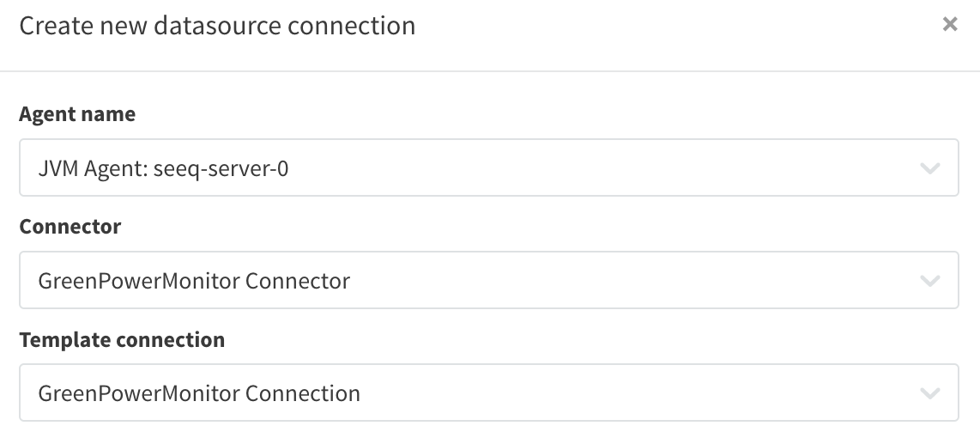The width and height of the screenshot is (980, 438).
Task: Click the chevron arrow in Agent name field
Action: [930, 168]
